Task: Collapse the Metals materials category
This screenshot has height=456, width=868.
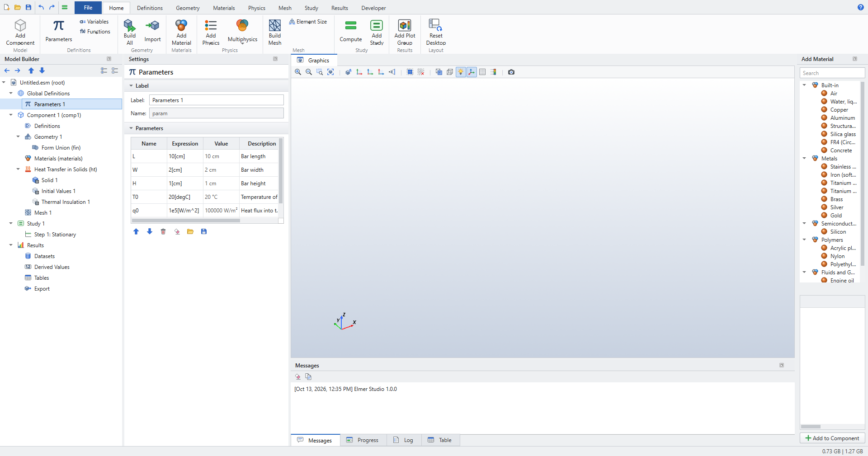Action: [x=804, y=158]
